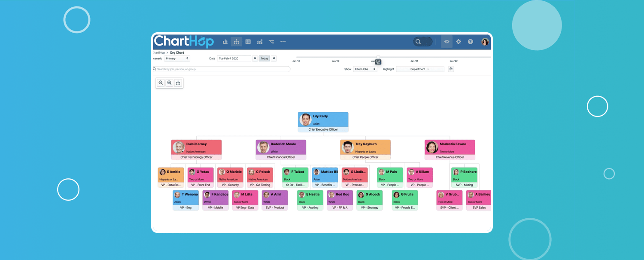644x260 pixels.
Task: Click the ChartHop breadcrumb link
Action: tap(158, 52)
